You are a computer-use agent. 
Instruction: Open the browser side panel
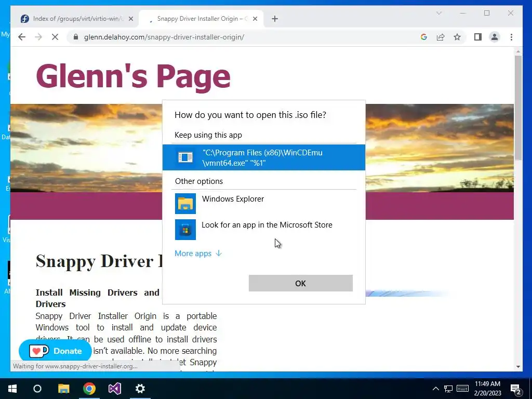(478, 37)
